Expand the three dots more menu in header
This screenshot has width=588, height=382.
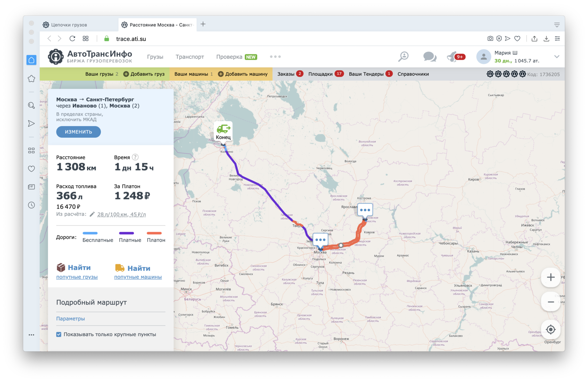pyautogui.click(x=275, y=57)
